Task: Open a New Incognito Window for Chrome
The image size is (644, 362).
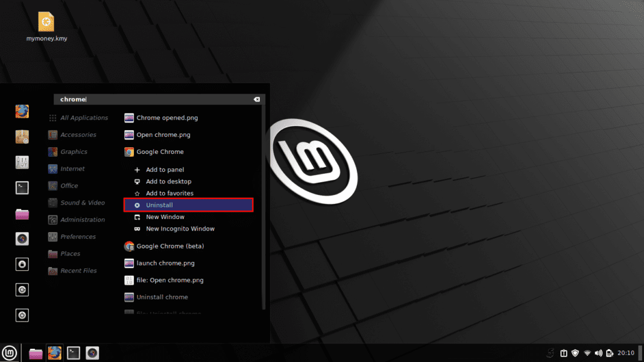Action: pyautogui.click(x=180, y=229)
